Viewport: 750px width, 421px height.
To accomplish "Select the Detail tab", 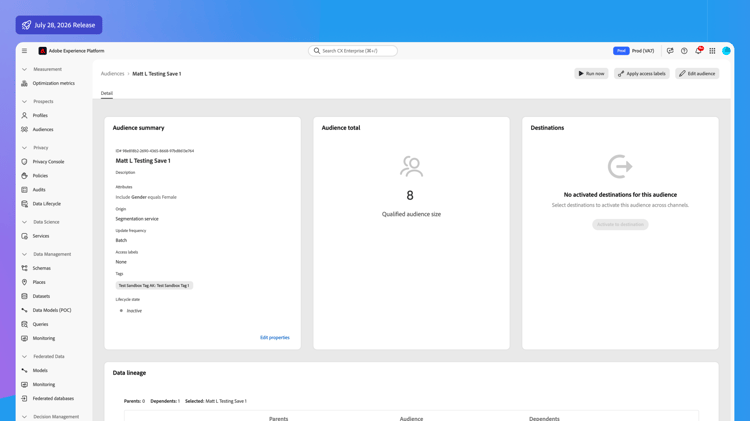I will click(107, 93).
